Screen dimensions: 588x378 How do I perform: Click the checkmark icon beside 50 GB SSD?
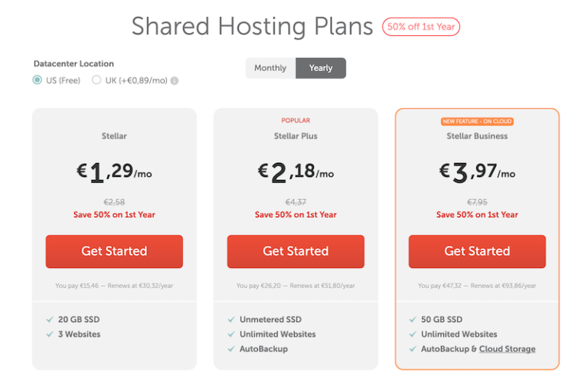(x=413, y=320)
